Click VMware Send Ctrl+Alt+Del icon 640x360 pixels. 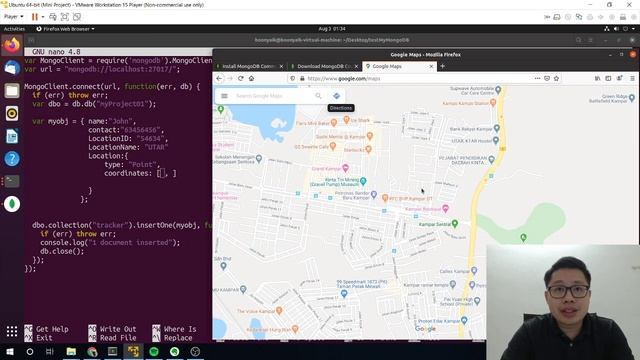(53, 17)
